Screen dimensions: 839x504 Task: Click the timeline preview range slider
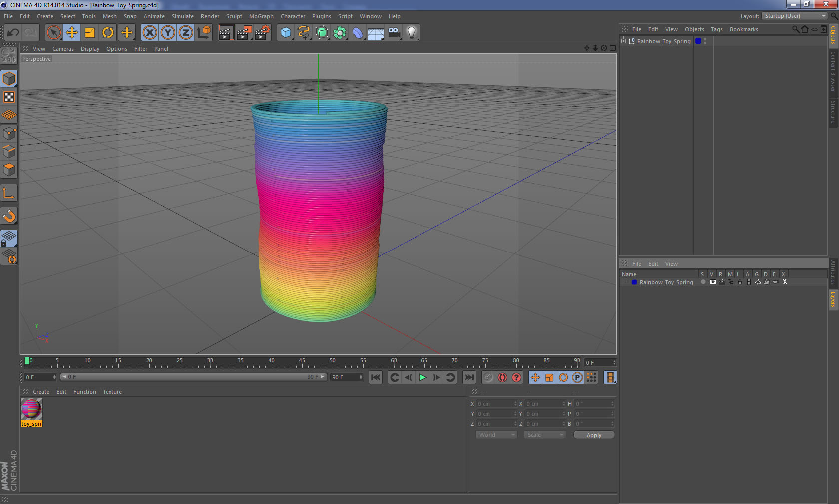(194, 377)
